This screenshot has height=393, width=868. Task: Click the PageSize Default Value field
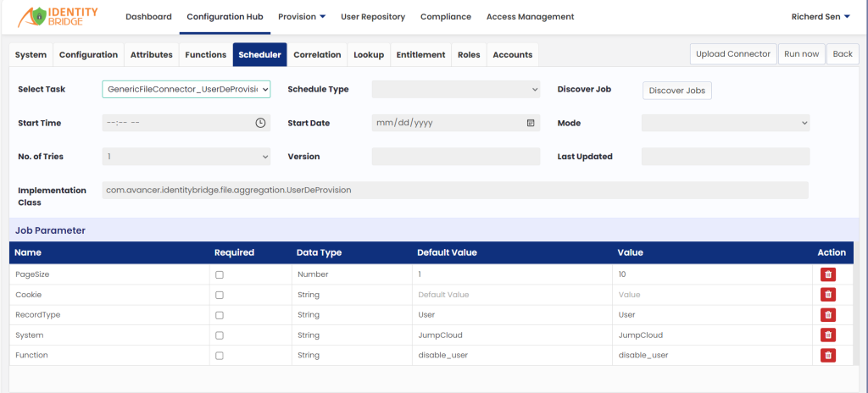[x=512, y=274]
